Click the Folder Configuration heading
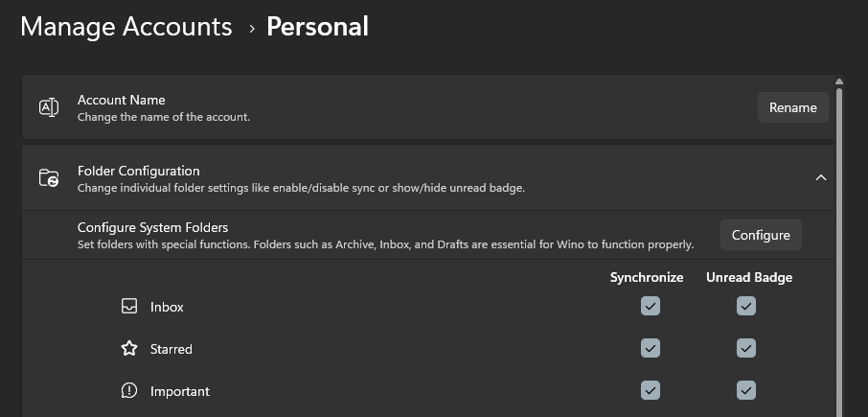868x417 pixels. coord(138,171)
